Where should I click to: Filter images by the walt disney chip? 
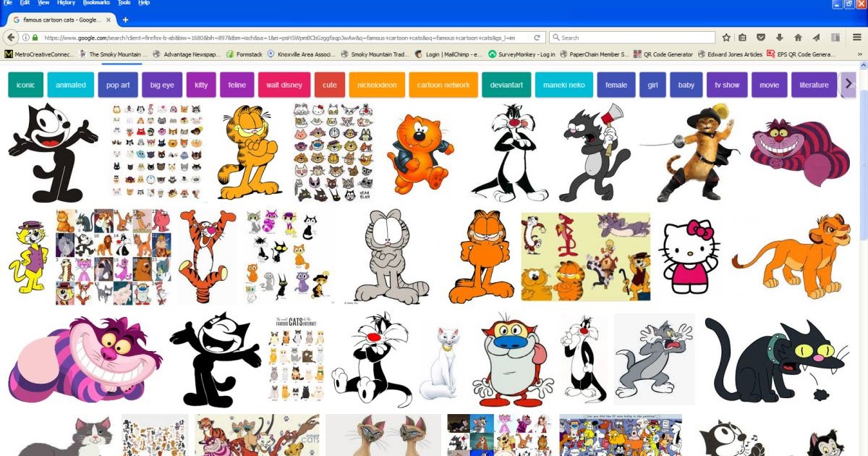[x=284, y=85]
